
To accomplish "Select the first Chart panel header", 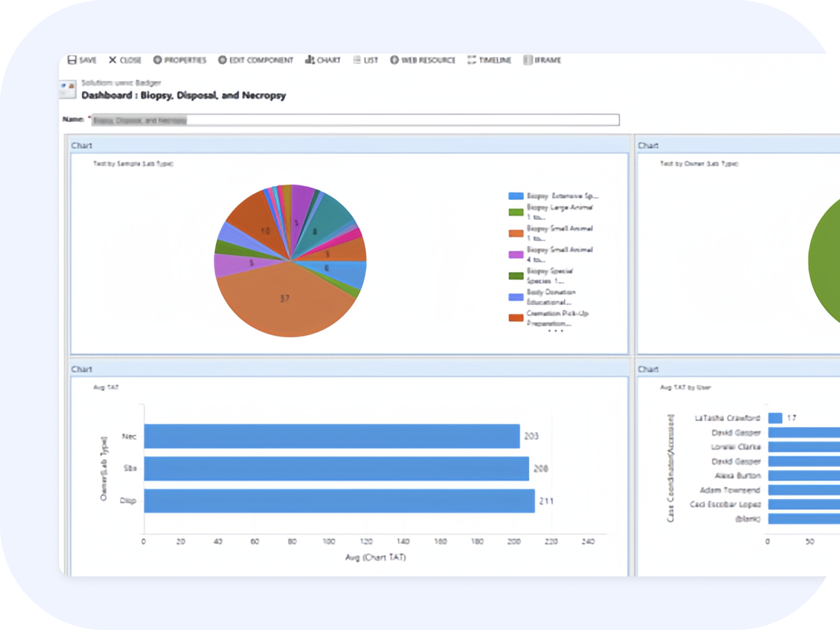I will (x=349, y=145).
